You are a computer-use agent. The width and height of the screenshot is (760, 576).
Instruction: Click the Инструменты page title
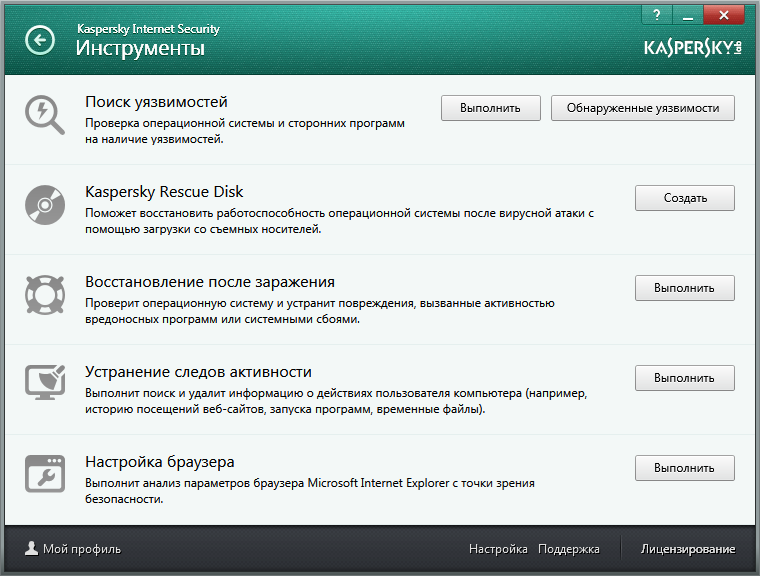(140, 48)
